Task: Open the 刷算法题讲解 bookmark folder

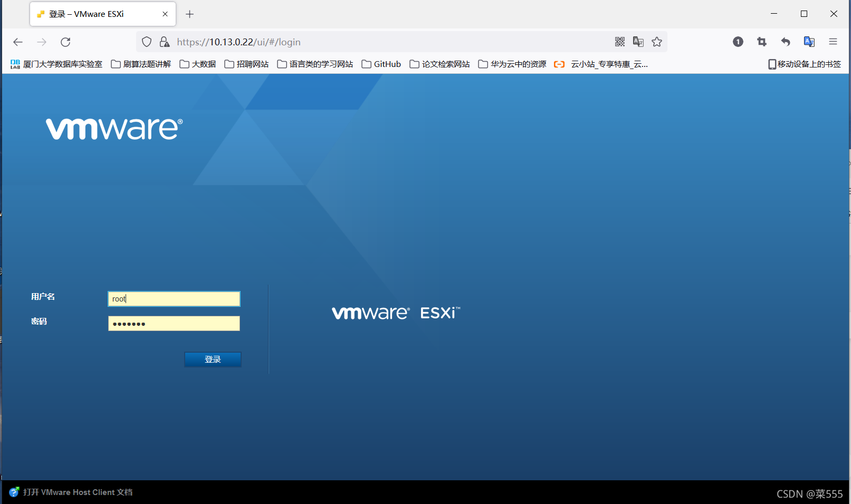Action: (141, 64)
